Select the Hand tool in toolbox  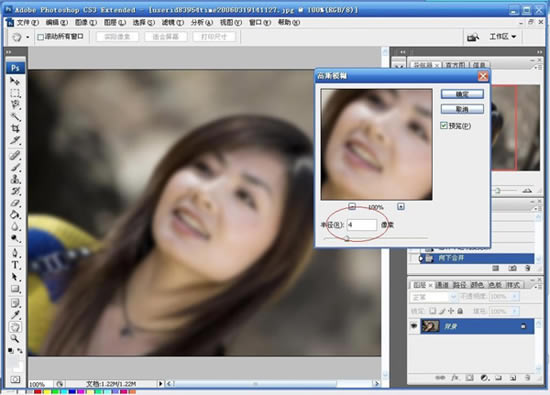pos(15,327)
